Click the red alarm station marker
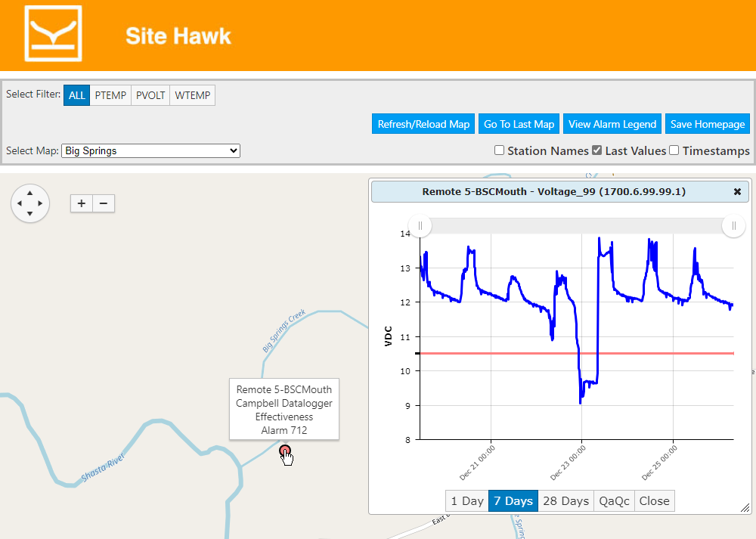The height and width of the screenshot is (539, 756). coord(285,451)
